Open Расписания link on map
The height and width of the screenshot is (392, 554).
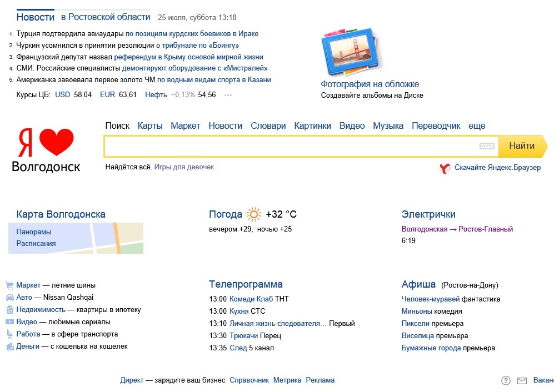pos(36,244)
